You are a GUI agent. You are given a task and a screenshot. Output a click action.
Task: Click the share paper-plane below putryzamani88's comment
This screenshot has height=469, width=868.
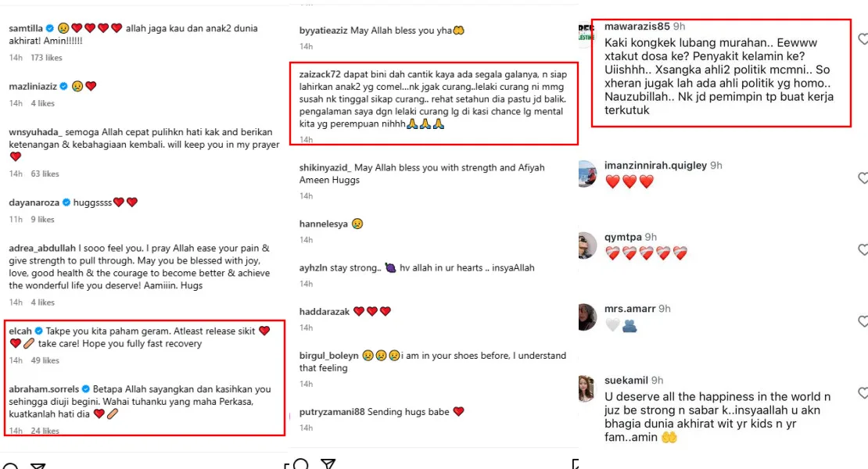tap(328, 465)
